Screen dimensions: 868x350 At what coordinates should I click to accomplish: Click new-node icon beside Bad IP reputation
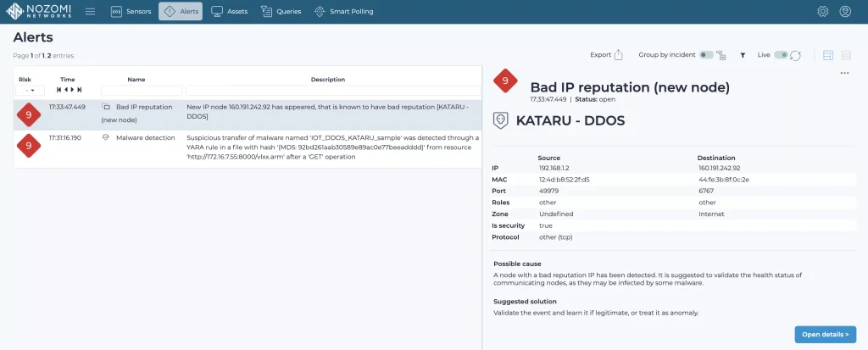point(106,107)
